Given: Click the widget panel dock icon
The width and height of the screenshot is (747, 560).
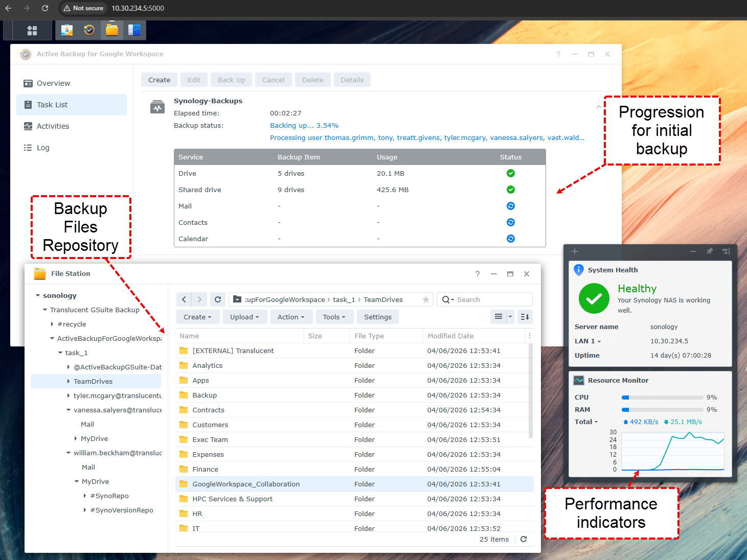Looking at the screenshot, I should (x=726, y=251).
